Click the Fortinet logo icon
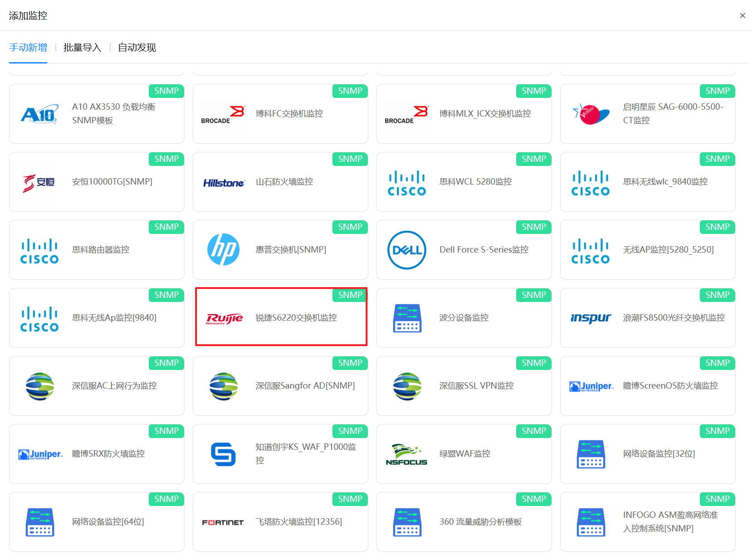 (x=223, y=522)
